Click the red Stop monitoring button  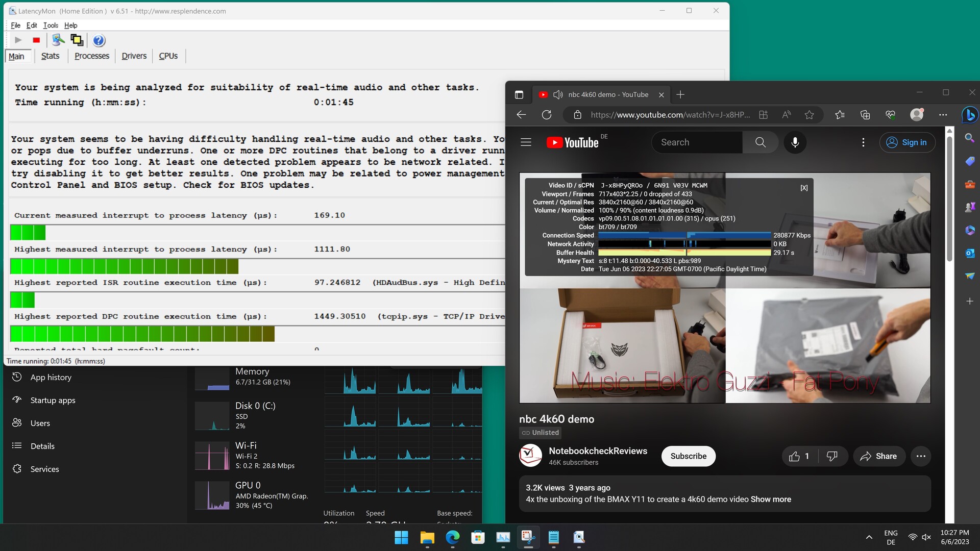36,40
